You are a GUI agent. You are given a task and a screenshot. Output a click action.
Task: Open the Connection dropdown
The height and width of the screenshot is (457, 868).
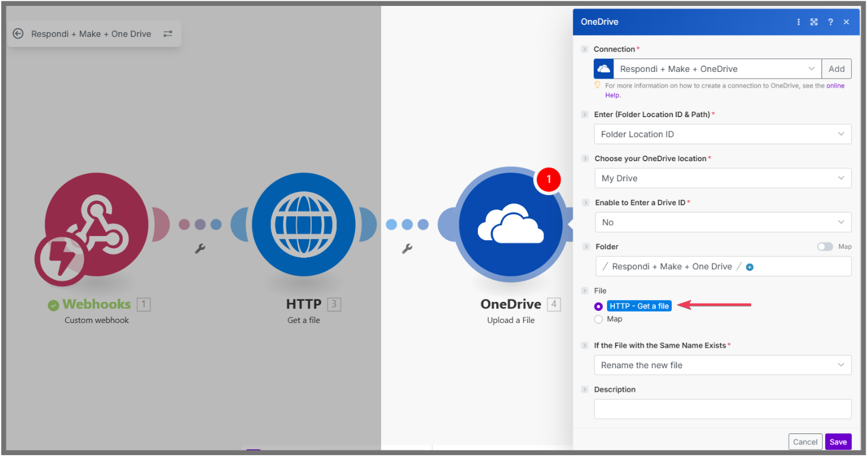(718, 69)
